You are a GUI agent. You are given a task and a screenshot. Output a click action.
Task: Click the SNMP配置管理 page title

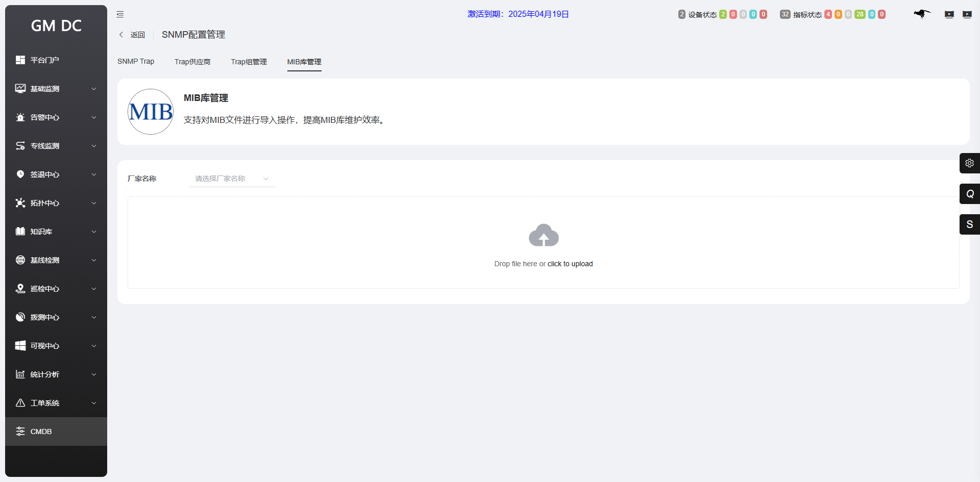193,35
